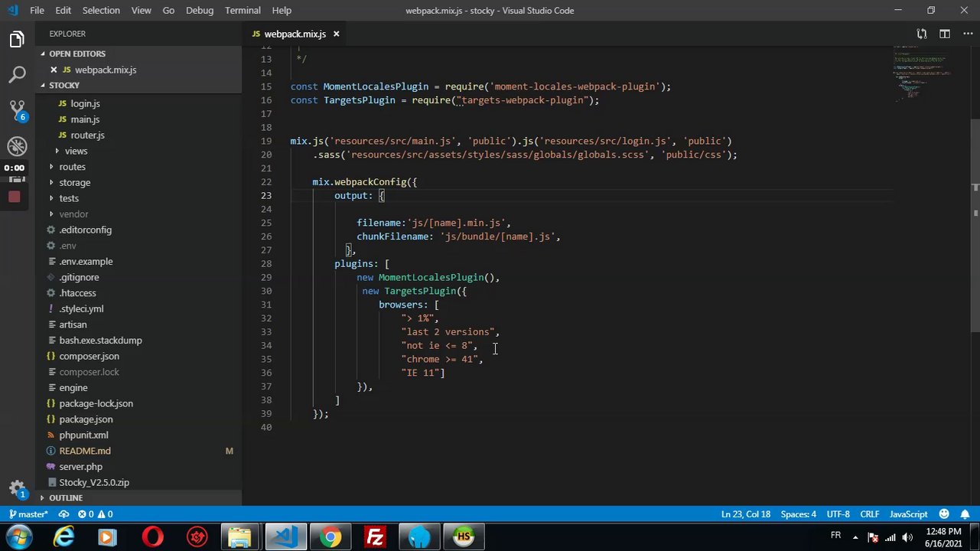
Task: Click the synchronize changes cloud icon
Action: coord(64,514)
